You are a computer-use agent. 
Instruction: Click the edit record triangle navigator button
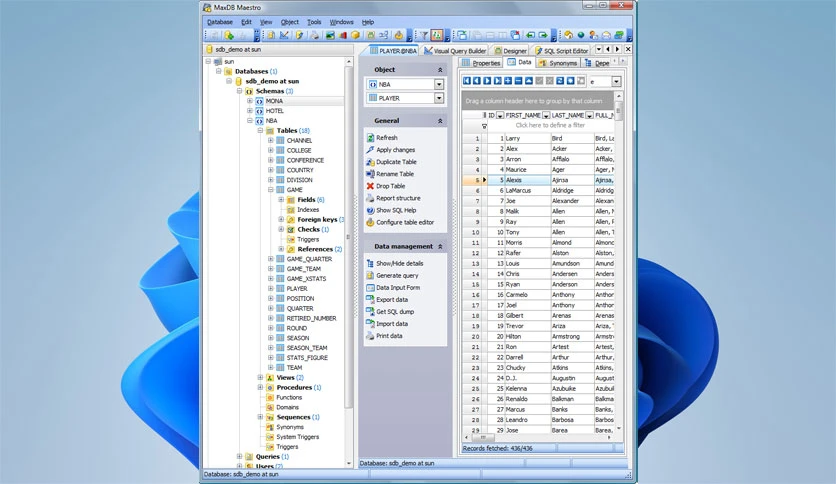[x=528, y=80]
